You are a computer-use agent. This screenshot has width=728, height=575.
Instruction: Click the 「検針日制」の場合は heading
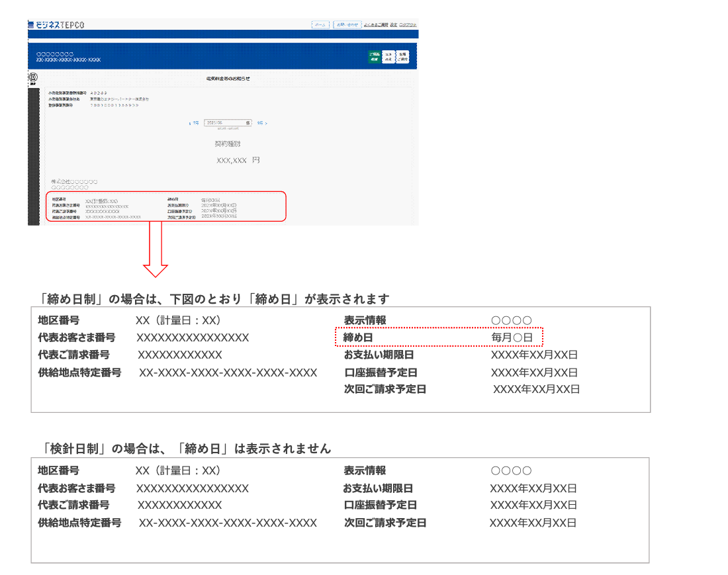[186, 449]
